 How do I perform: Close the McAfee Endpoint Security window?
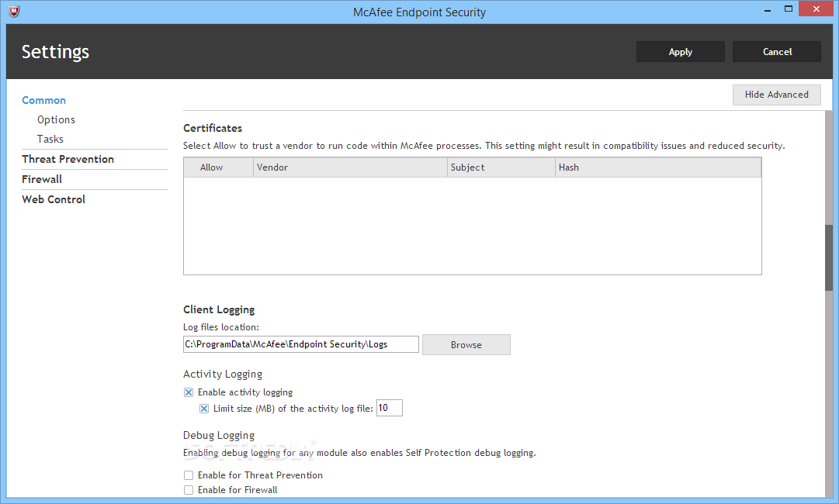[x=816, y=9]
